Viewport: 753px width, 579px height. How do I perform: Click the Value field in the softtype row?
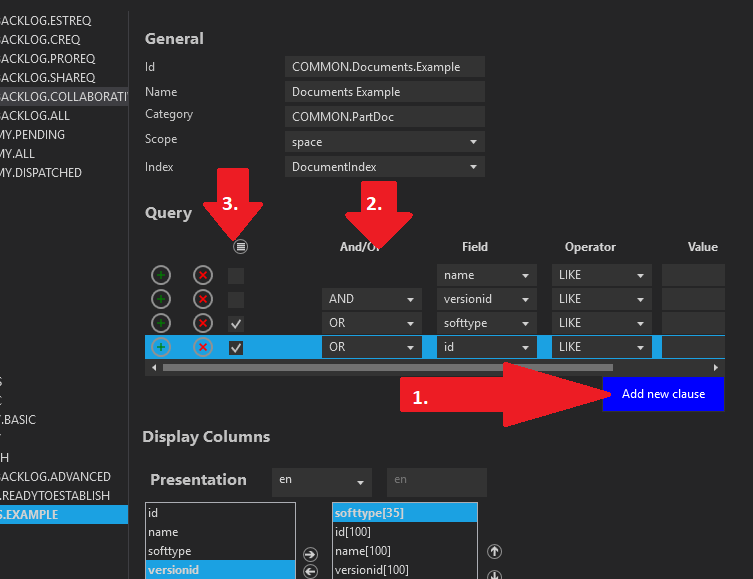[x=693, y=323]
